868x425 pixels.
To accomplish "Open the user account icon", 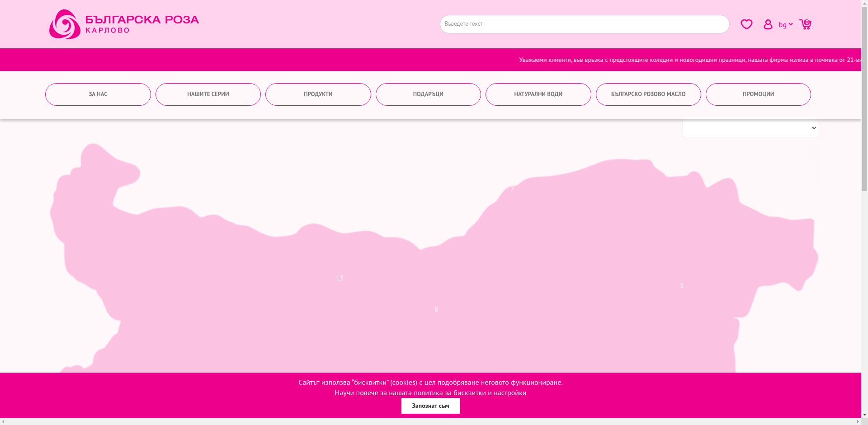I will [768, 24].
